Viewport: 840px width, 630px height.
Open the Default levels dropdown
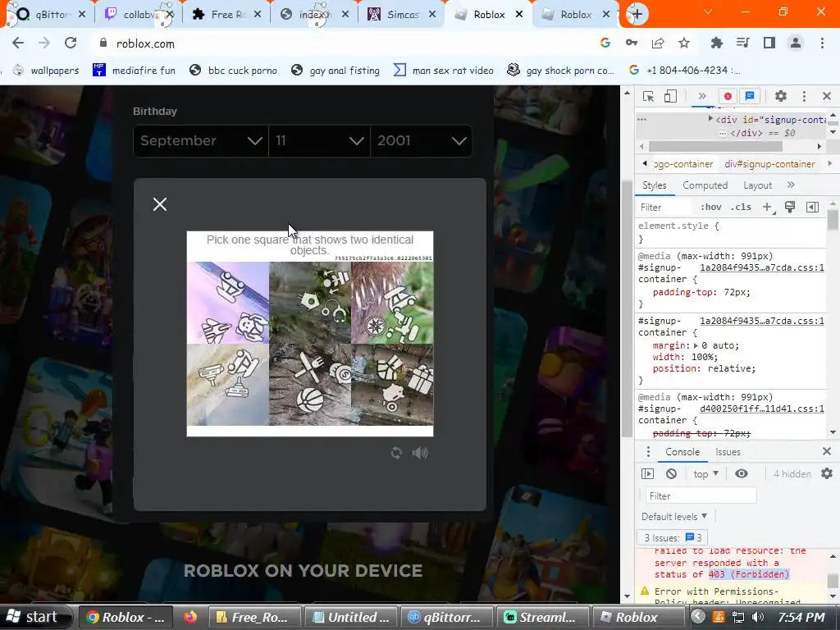[674, 517]
